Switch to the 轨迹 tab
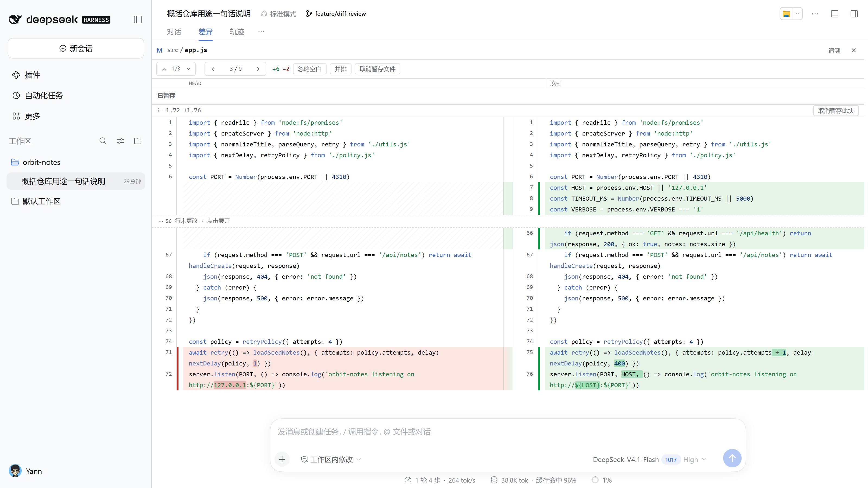The height and width of the screenshot is (488, 868). (x=237, y=32)
